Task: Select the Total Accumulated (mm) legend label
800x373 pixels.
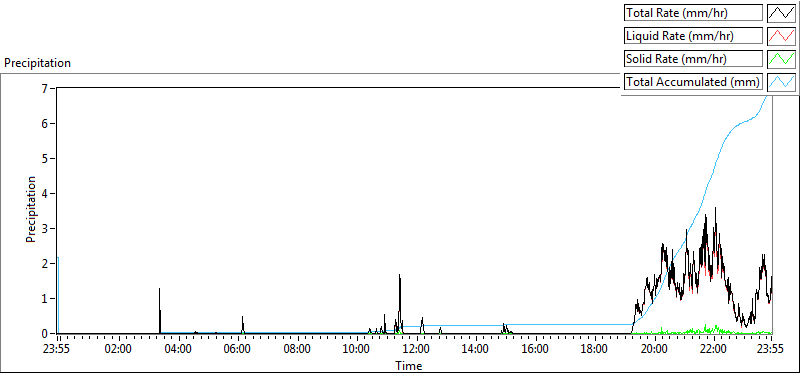Action: pyautogui.click(x=693, y=82)
